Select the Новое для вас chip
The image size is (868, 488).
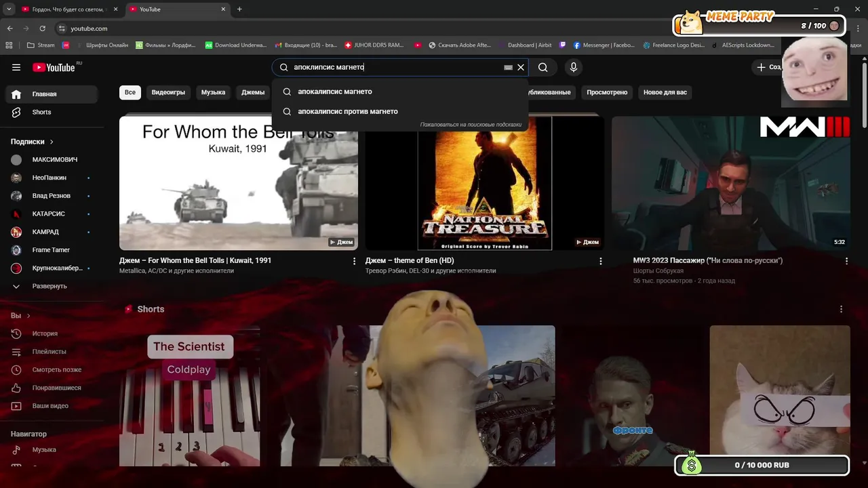pyautogui.click(x=665, y=92)
